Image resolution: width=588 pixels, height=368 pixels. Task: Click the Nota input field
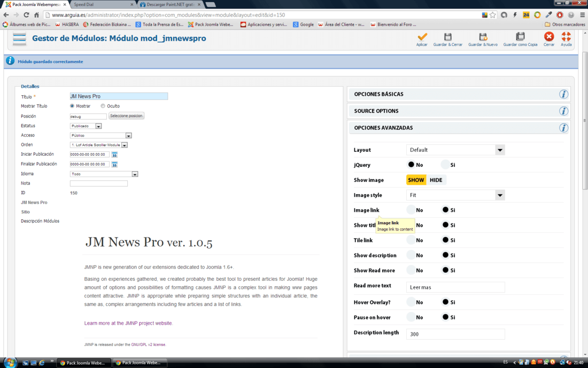(x=99, y=183)
